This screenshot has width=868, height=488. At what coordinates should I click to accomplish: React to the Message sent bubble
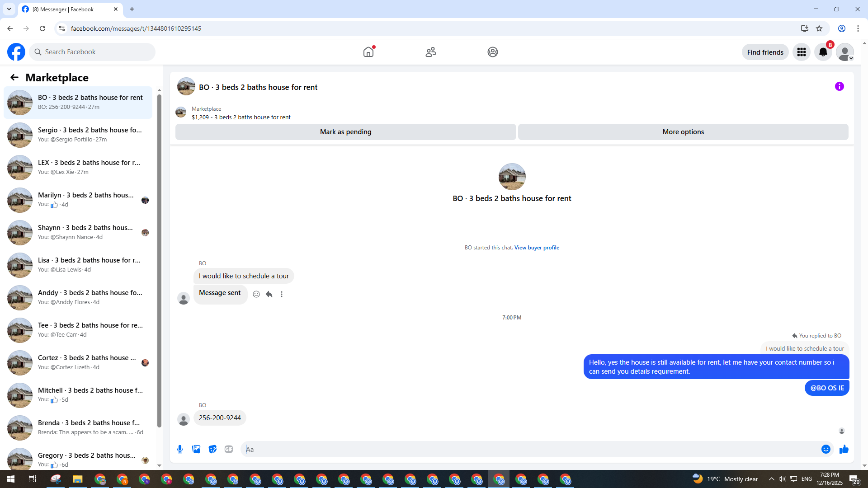point(256,294)
